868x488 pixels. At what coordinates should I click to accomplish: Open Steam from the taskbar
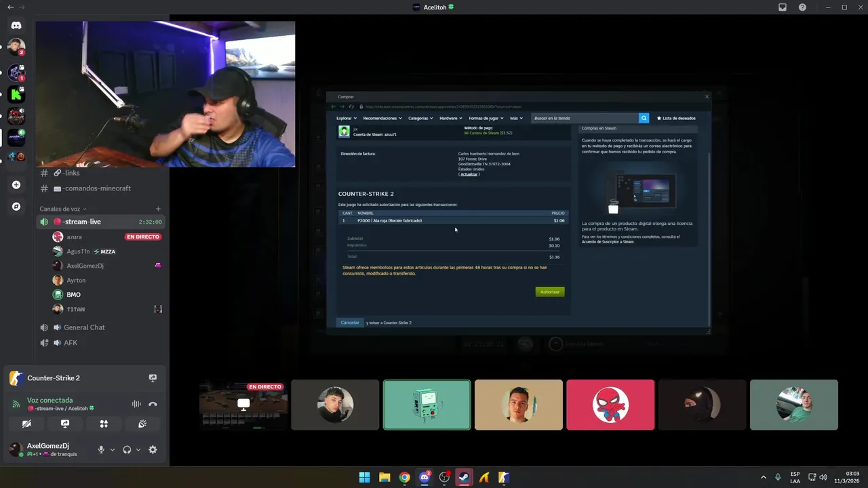[x=465, y=477]
